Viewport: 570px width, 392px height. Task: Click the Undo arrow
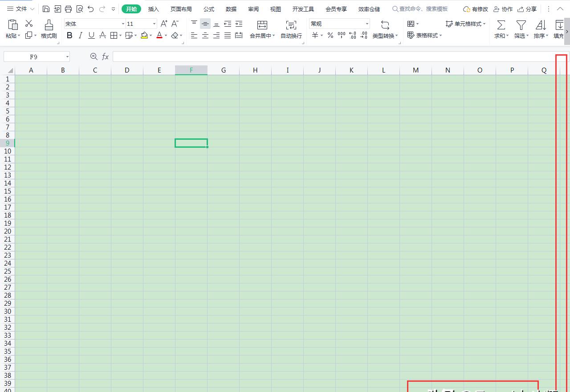pos(91,9)
